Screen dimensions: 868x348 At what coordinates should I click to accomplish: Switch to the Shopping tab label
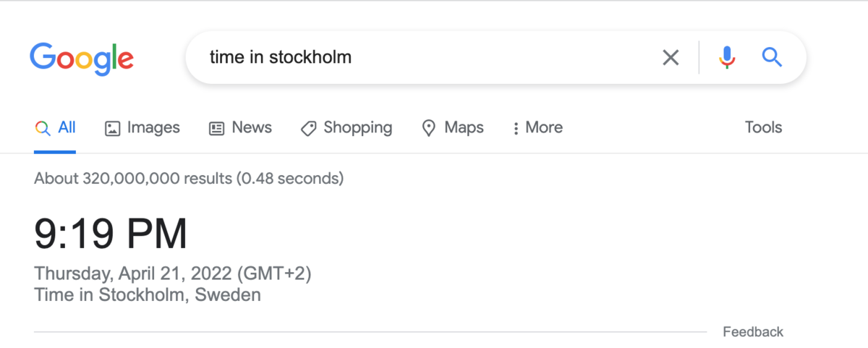point(357,128)
